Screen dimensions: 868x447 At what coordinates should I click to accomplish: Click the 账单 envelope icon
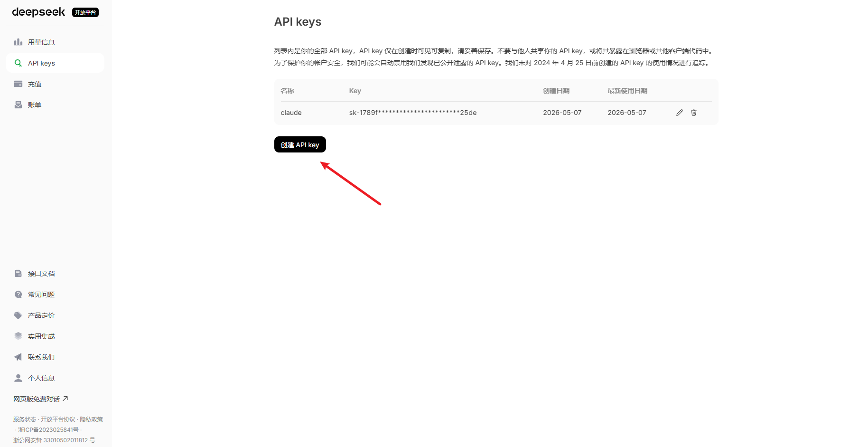18,105
